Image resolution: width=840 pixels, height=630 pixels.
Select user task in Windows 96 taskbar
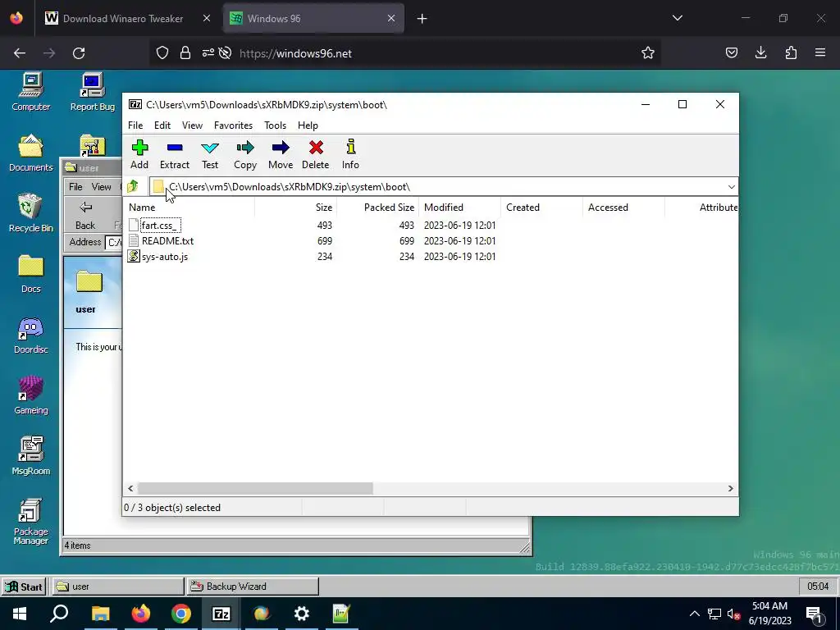pyautogui.click(x=118, y=587)
